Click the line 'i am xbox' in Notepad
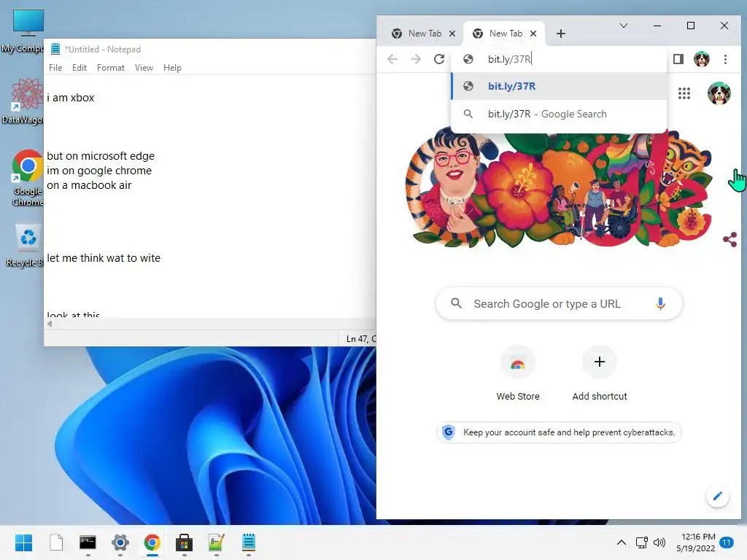The width and height of the screenshot is (747, 560). click(x=71, y=98)
